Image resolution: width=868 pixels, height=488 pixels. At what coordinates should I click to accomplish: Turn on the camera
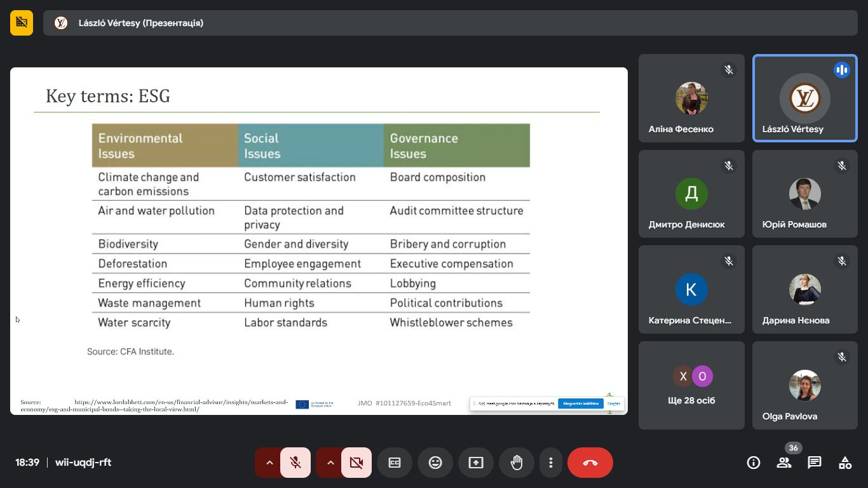click(x=356, y=463)
